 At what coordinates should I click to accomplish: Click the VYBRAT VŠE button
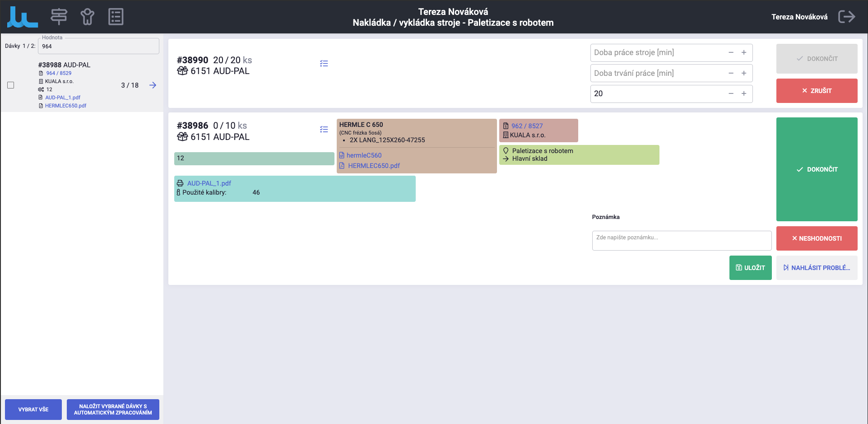[33, 410]
